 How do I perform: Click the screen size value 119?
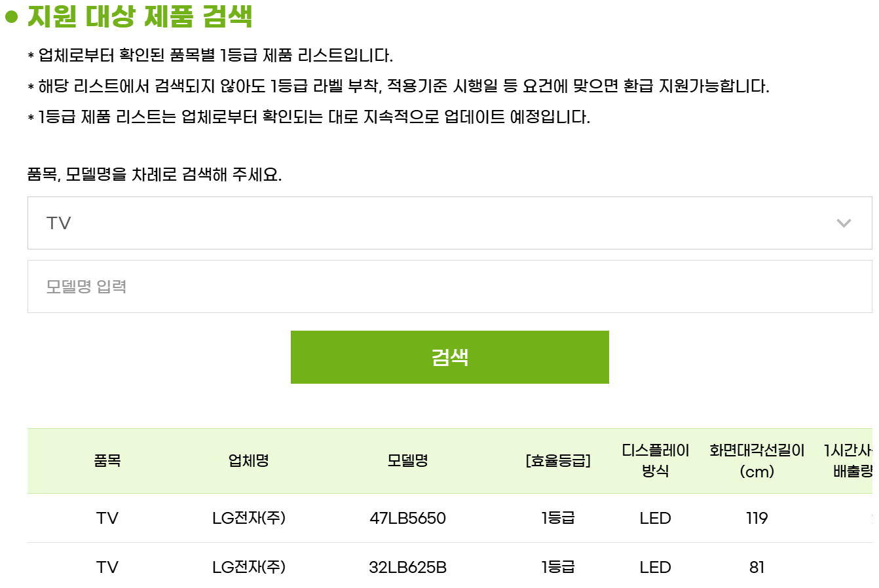click(x=757, y=518)
